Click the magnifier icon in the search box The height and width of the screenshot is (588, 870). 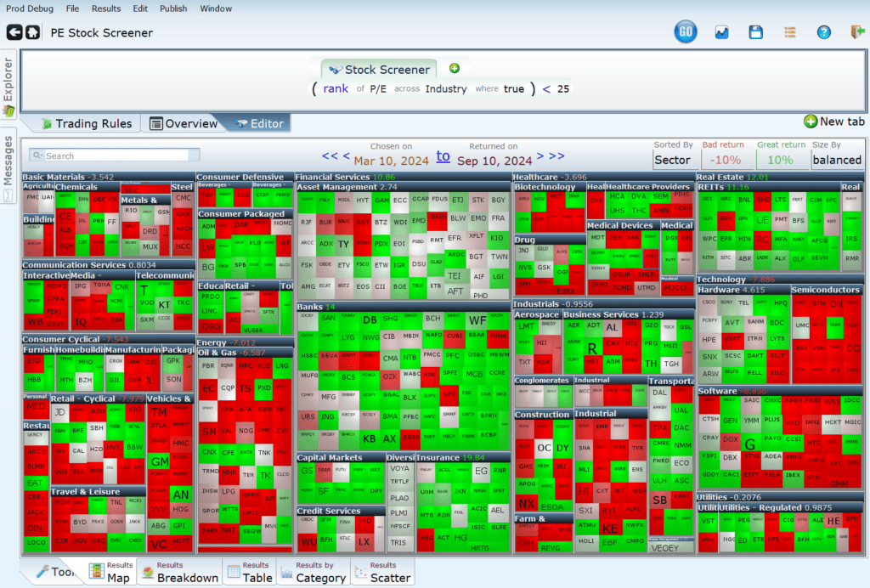click(37, 155)
